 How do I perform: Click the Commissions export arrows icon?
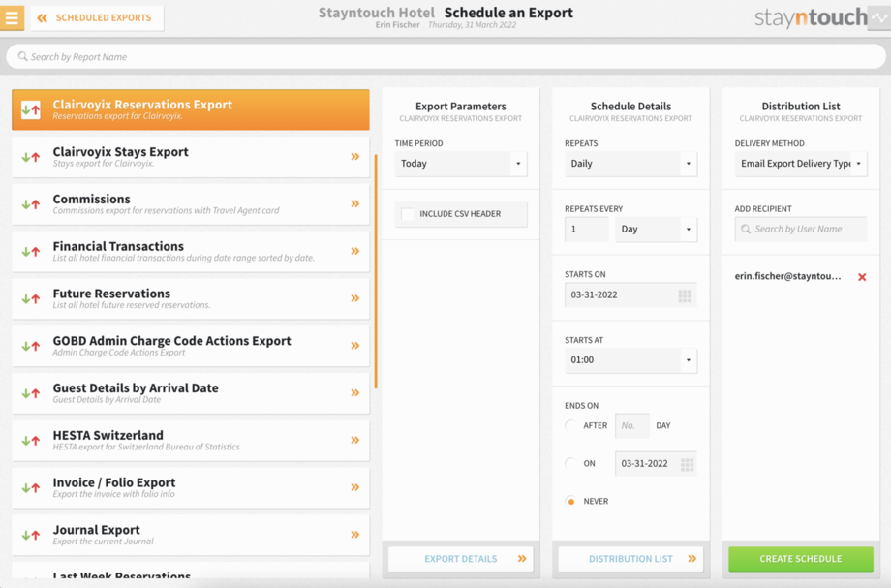click(x=31, y=204)
